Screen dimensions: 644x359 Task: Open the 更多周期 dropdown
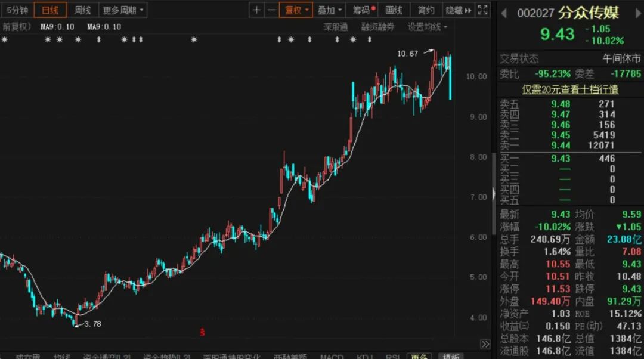[x=123, y=10]
